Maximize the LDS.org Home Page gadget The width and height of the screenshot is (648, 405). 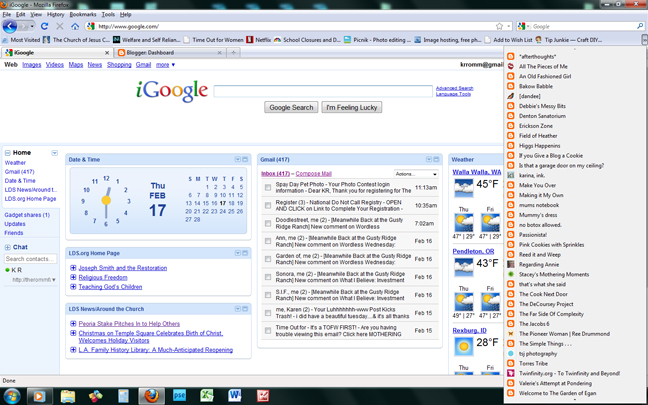(x=245, y=253)
